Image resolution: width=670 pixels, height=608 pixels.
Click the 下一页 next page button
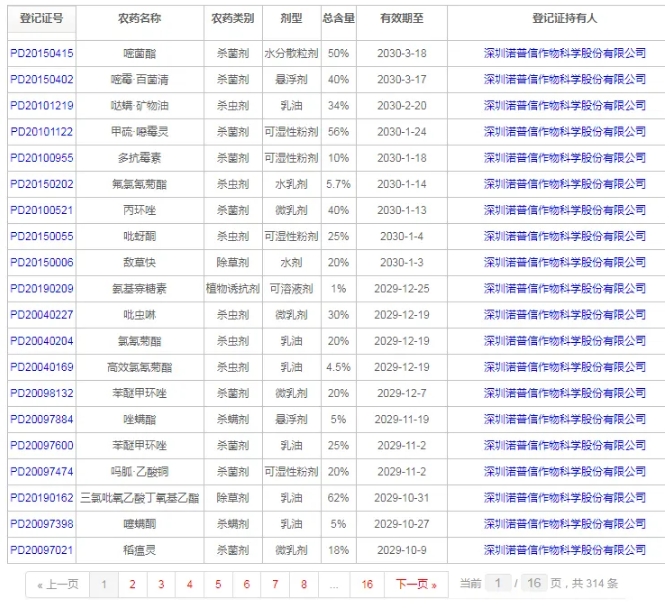pyautogui.click(x=416, y=584)
